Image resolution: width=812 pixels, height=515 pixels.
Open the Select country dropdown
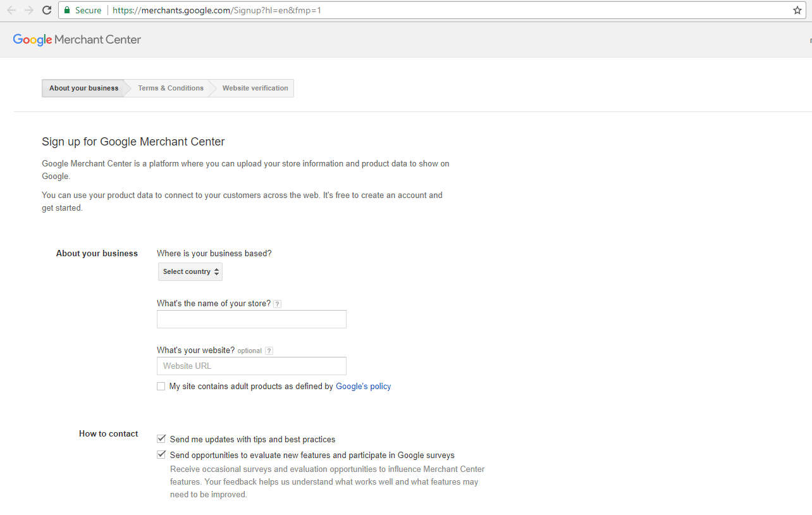[190, 271]
